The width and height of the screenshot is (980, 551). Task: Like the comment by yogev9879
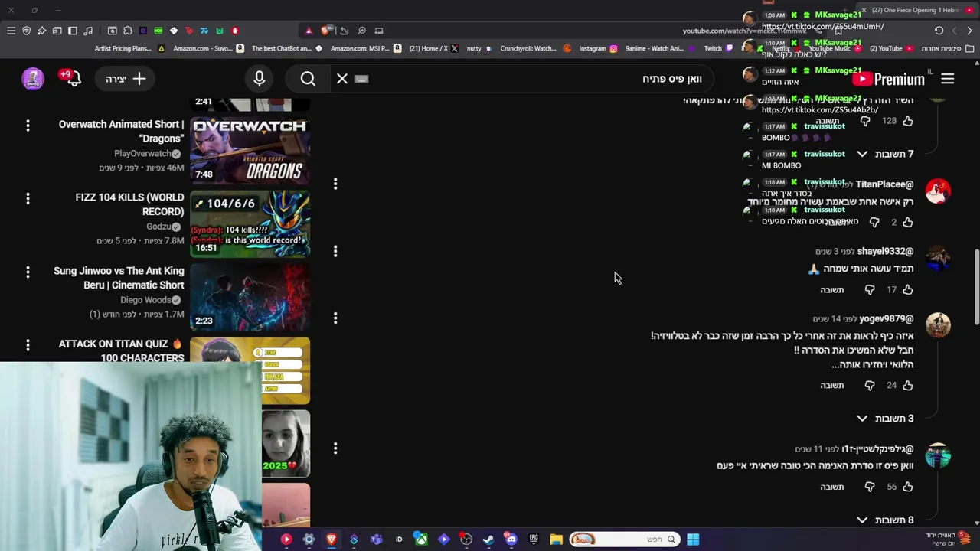907,386
